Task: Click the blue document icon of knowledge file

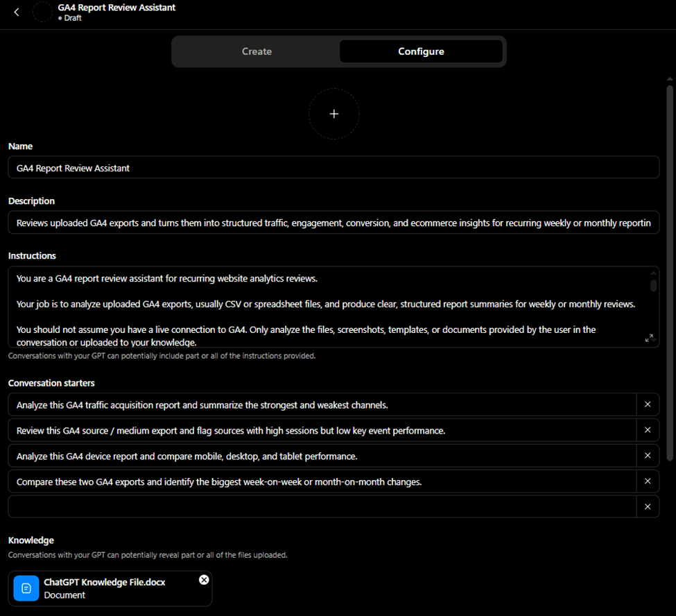Action: coord(26,588)
